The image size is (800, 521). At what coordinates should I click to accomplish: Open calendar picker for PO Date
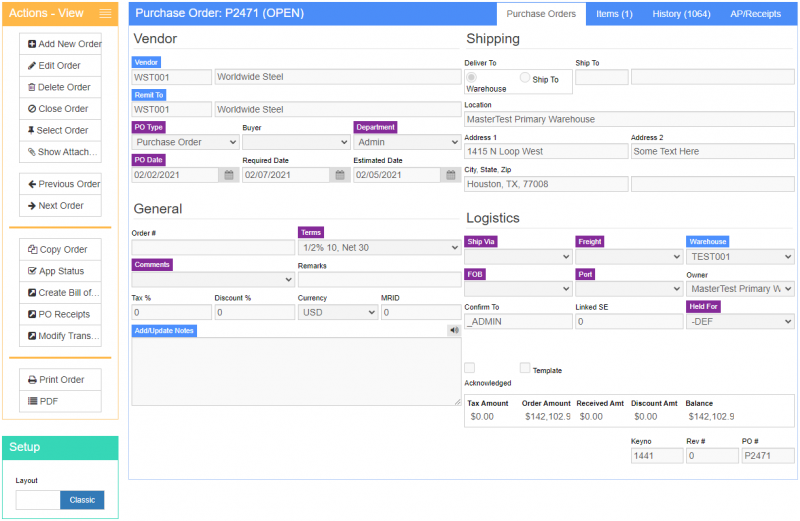[x=229, y=175]
